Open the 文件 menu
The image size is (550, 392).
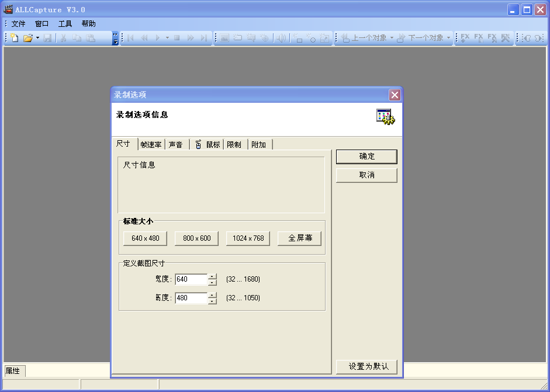point(18,24)
